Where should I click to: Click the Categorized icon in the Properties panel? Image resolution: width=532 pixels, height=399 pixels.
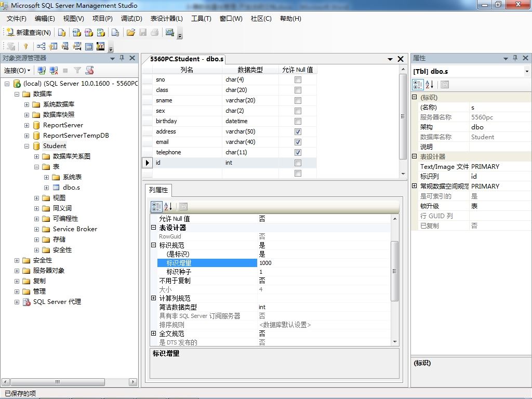coord(418,85)
